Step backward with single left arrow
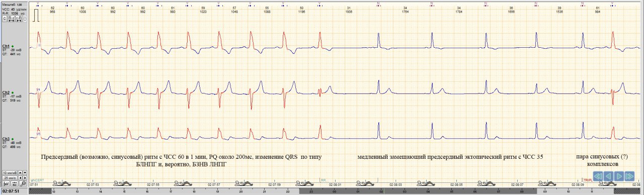644x195 pixels. pos(609,176)
